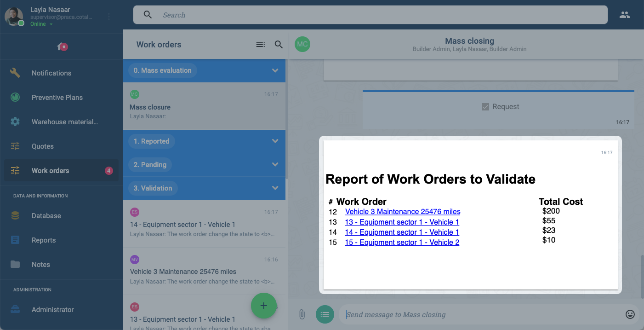Open Warehouse materials gear icon
The height and width of the screenshot is (330, 644).
tap(15, 122)
